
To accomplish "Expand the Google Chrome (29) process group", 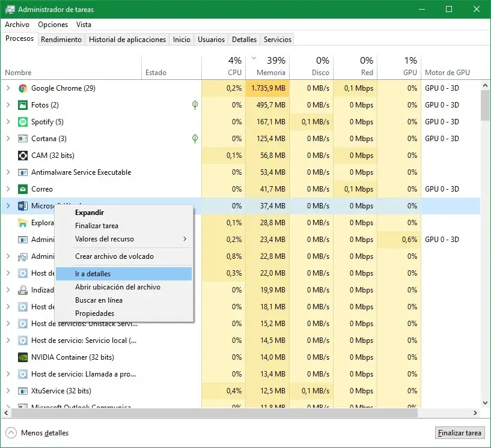I will coord(8,88).
